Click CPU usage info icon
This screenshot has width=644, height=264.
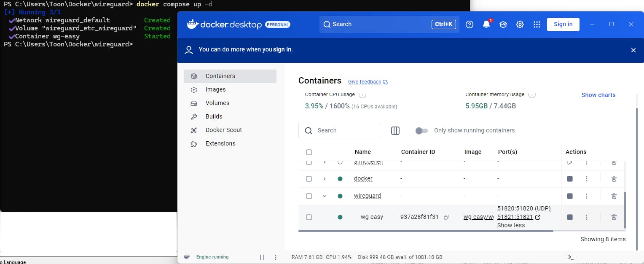(362, 94)
